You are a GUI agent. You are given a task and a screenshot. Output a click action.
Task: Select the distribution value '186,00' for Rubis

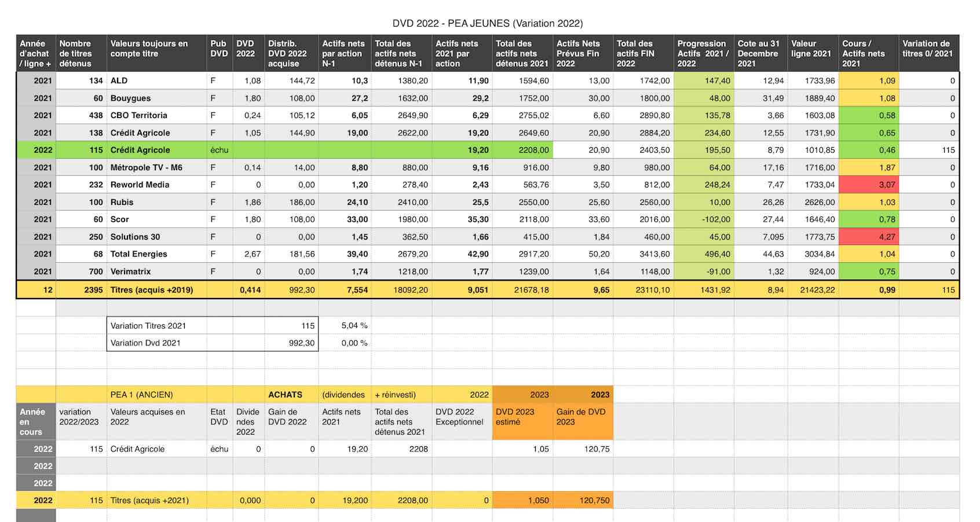click(291, 202)
